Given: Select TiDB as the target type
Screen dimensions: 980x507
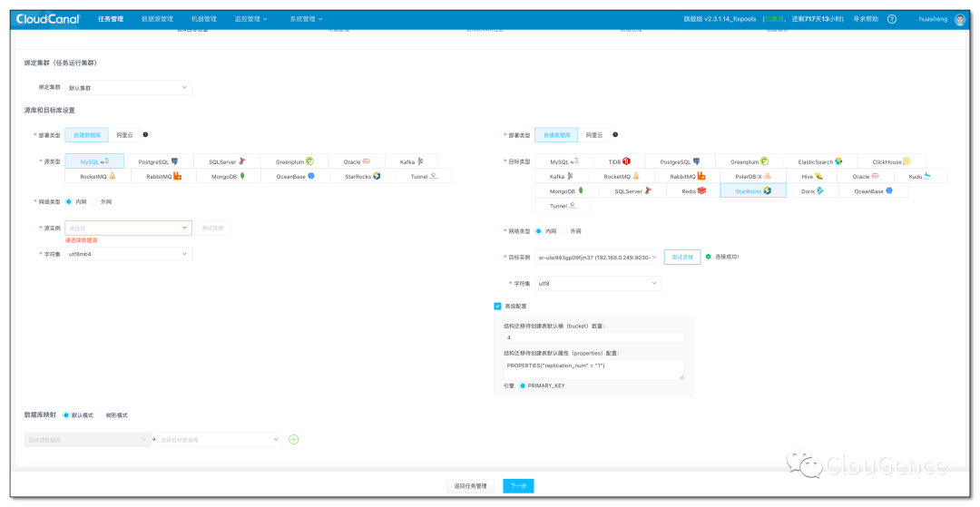Looking at the screenshot, I should [x=618, y=161].
